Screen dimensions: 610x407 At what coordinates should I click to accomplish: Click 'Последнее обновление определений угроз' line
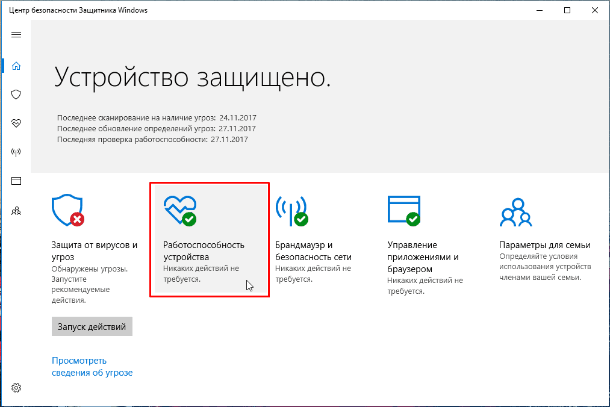click(156, 128)
